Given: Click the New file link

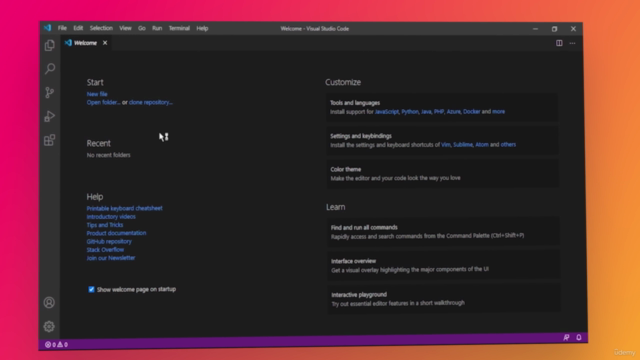Looking at the screenshot, I should pyautogui.click(x=97, y=94).
